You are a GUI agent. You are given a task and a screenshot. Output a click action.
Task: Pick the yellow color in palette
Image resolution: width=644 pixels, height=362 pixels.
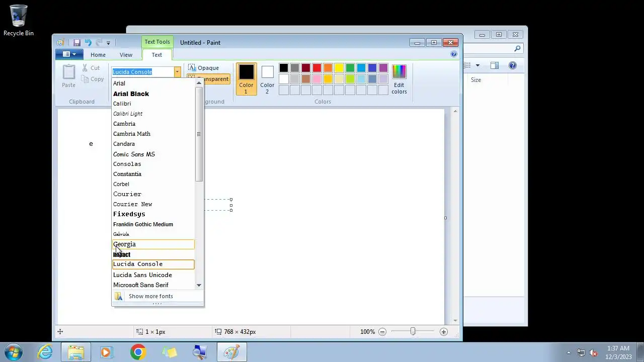pos(339,68)
